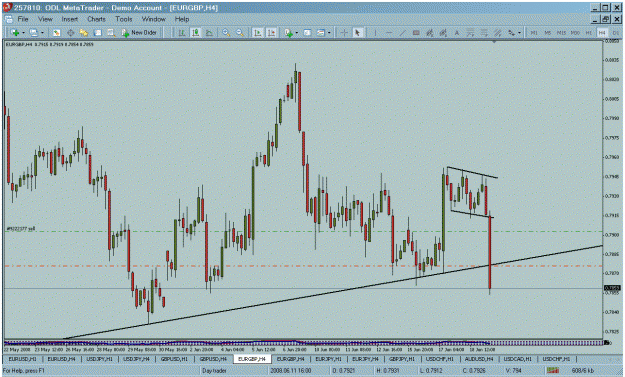This screenshot has height=377, width=625.
Task: Set timeframe to M30
Action: tap(575, 33)
